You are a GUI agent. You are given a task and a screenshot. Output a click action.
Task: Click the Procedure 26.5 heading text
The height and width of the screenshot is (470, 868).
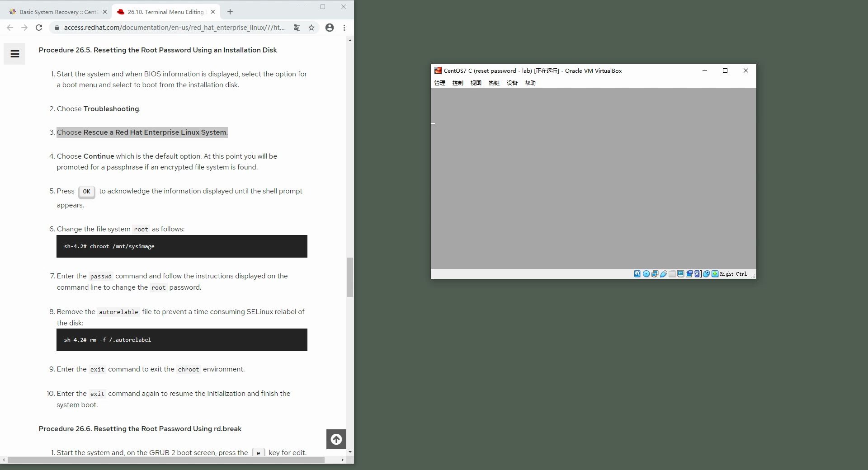tap(158, 50)
